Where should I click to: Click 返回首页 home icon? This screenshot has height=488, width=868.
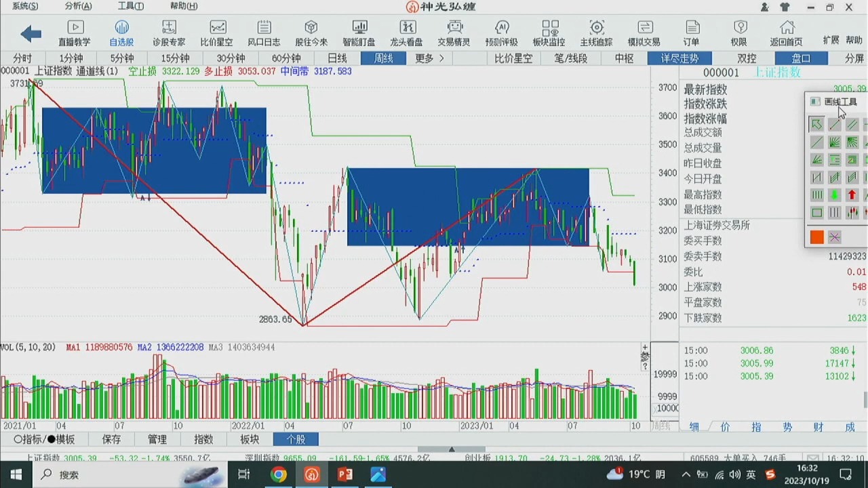click(787, 33)
